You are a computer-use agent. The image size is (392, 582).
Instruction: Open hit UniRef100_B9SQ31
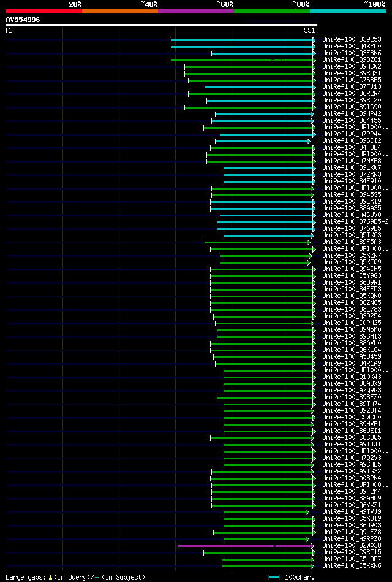(352, 73)
